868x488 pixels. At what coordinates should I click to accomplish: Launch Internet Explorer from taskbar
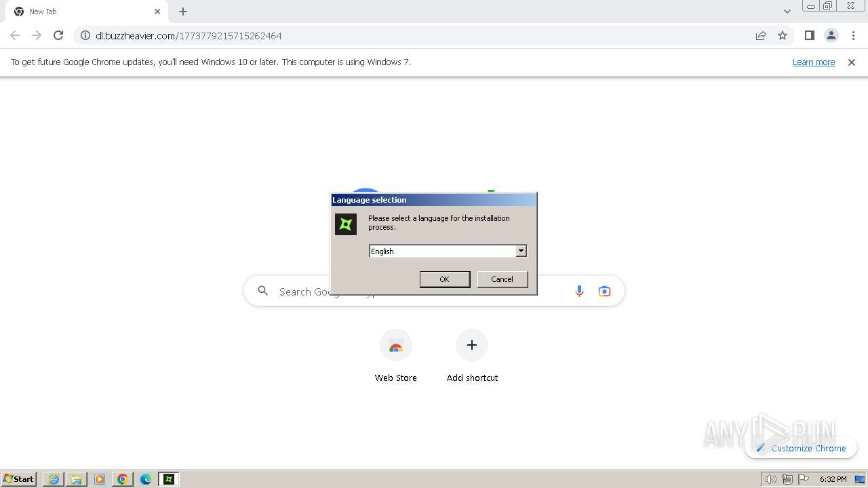pyautogui.click(x=54, y=479)
